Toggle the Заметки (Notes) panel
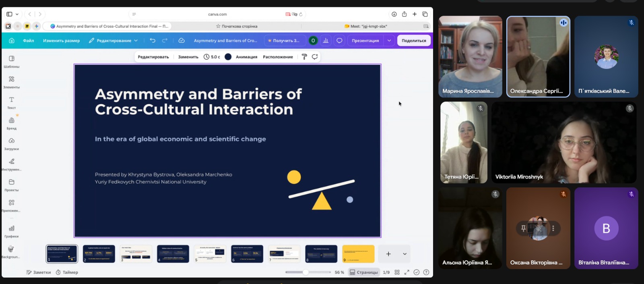Image resolution: width=644 pixels, height=284 pixels. pos(39,272)
